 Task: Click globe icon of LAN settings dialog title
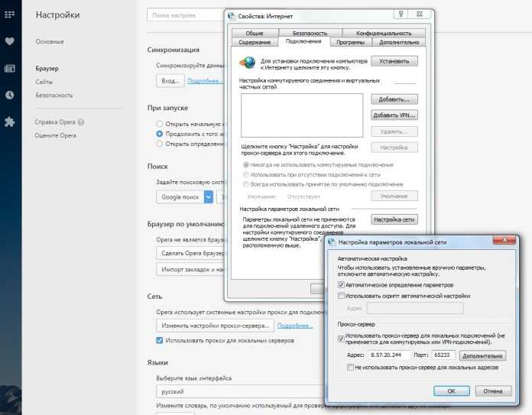332,242
